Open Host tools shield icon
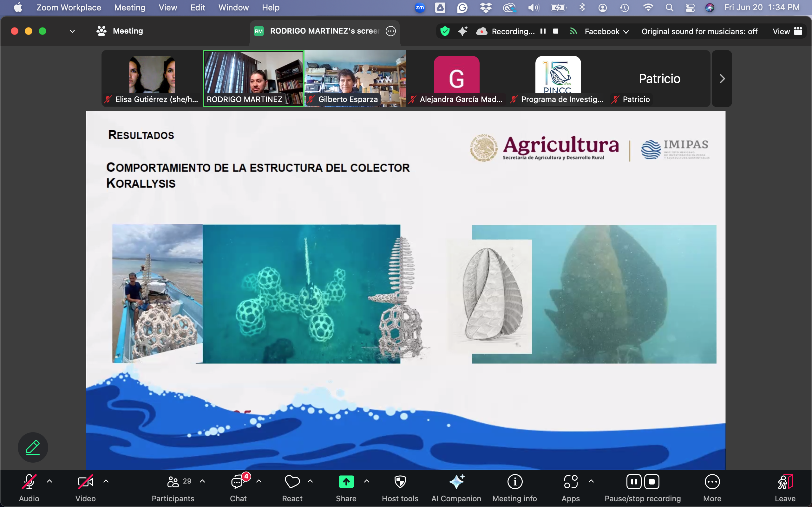812x507 pixels. point(400,482)
